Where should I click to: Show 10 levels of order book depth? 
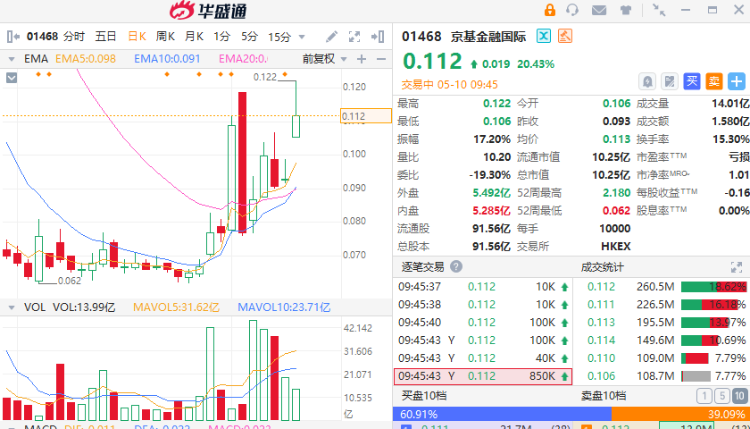coord(739,396)
